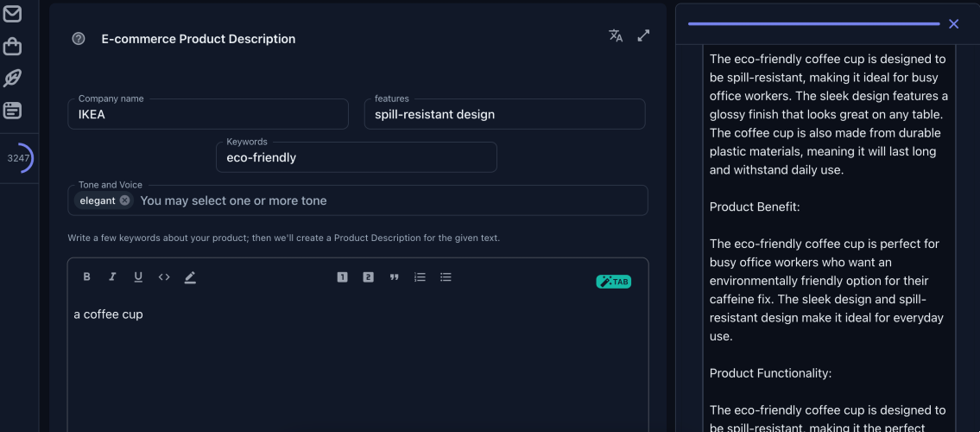Toggle underline formatting in editor

[x=138, y=277]
